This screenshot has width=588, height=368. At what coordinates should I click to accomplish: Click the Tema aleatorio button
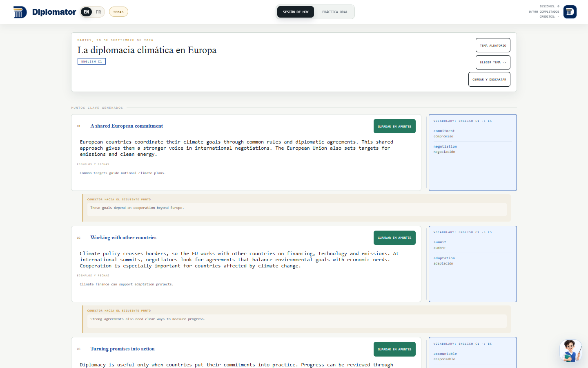pyautogui.click(x=493, y=45)
